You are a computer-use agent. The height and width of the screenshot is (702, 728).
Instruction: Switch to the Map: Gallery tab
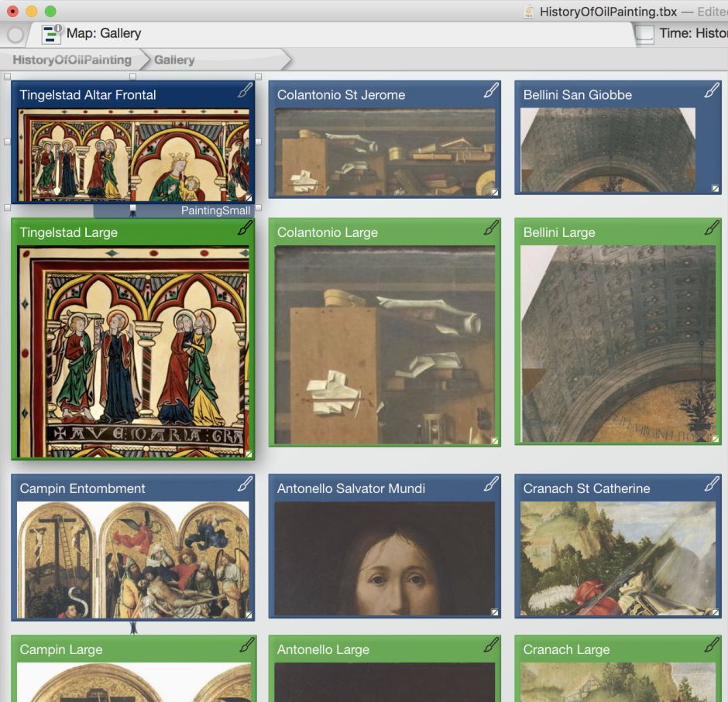tap(104, 34)
